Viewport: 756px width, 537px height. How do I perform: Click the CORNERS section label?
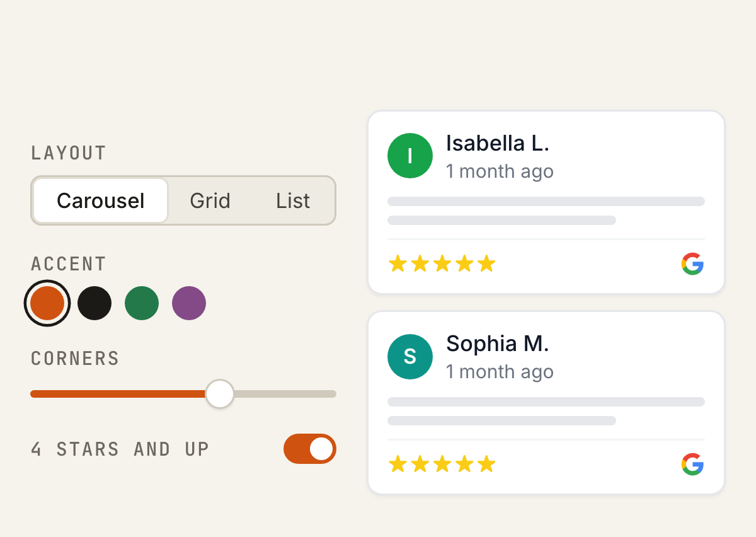pos(75,359)
